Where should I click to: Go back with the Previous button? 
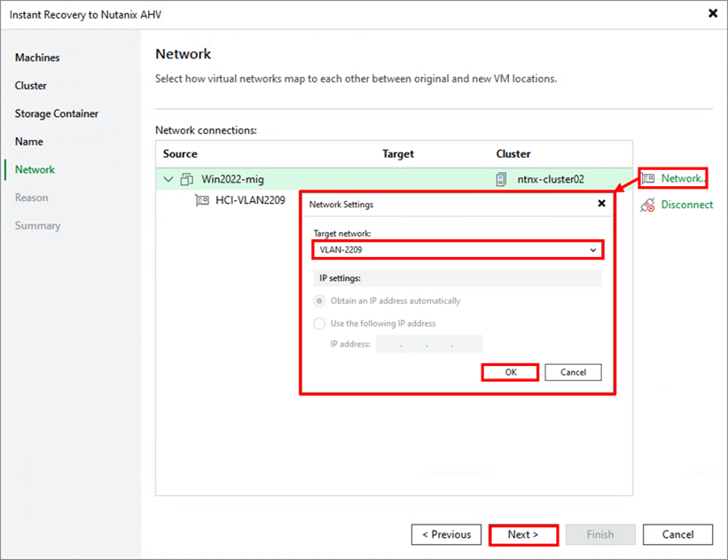[446, 535]
